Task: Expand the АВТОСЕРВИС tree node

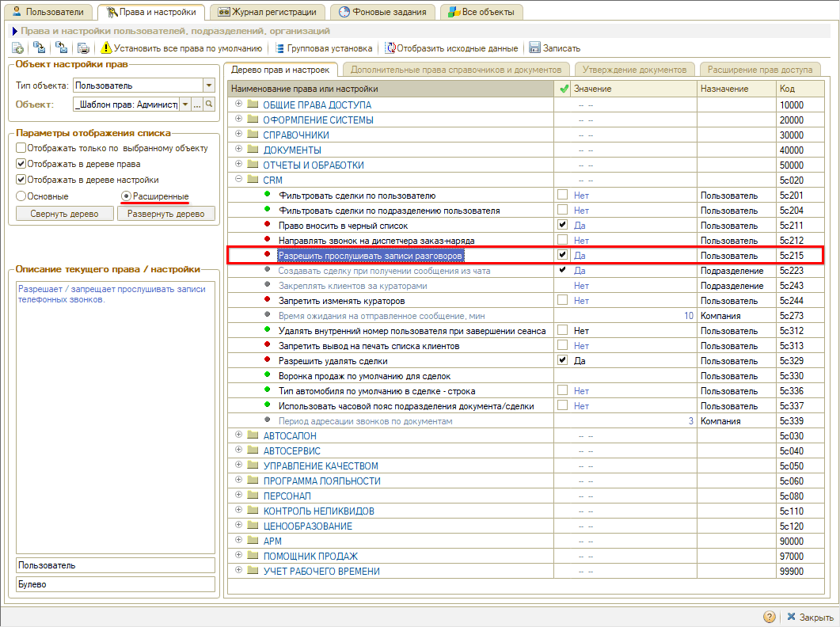Action: (238, 451)
